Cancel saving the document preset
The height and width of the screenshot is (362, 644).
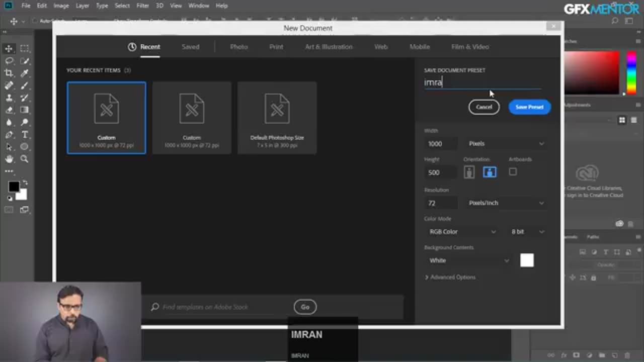[484, 107]
